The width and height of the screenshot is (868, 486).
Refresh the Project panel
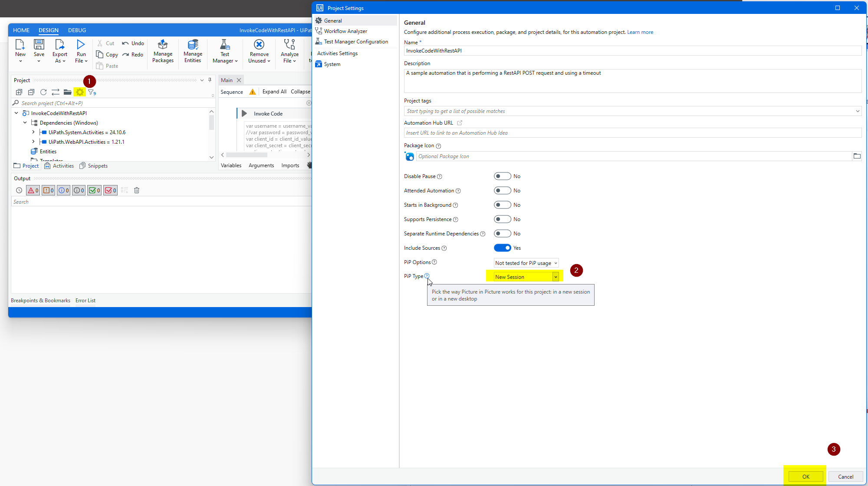(43, 92)
